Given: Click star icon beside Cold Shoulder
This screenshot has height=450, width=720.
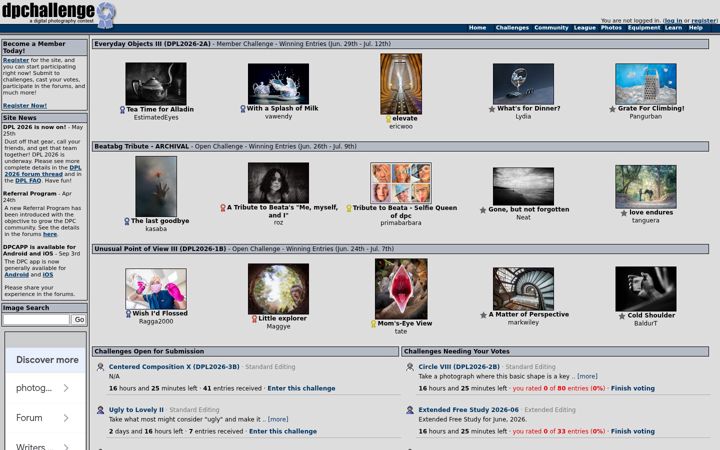Looking at the screenshot, I should pos(622,316).
